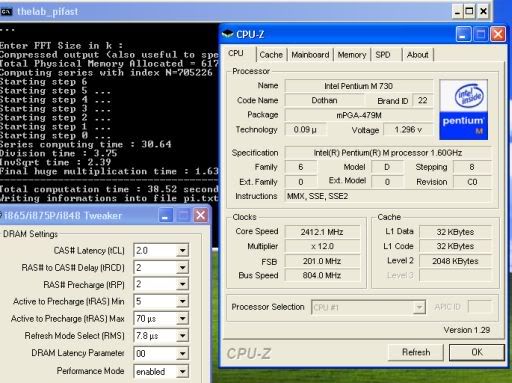The width and height of the screenshot is (512, 383).
Task: Click the thelab_pifast console window icon
Action: click(x=6, y=12)
